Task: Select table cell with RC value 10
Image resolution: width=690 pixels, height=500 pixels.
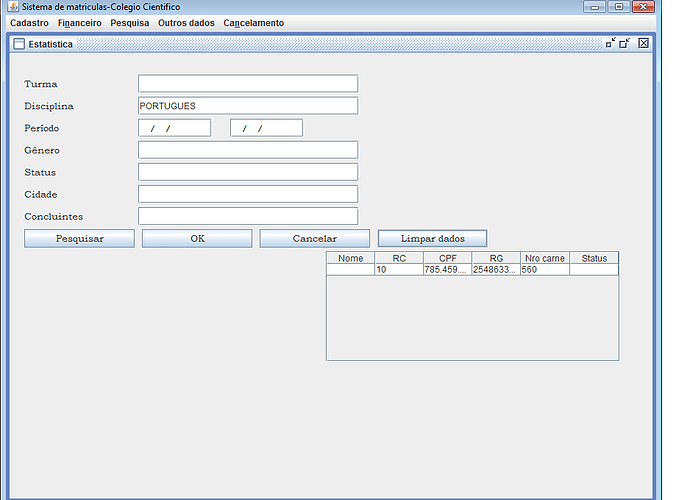Action: tap(399, 270)
